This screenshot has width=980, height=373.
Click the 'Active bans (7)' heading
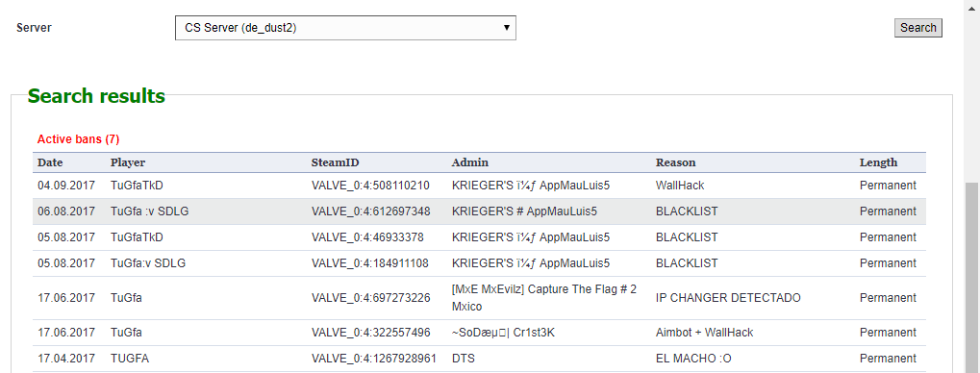[x=78, y=138]
